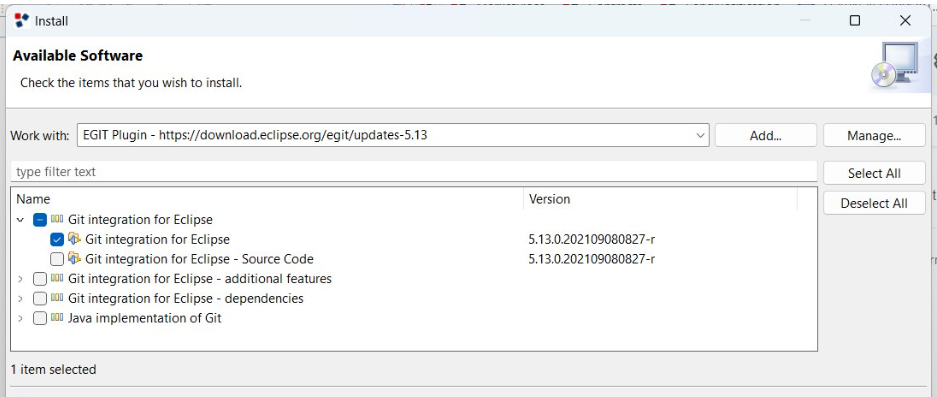937x397 pixels.
Task: Expand Git integration for Eclipse - additional features
Action: point(21,279)
